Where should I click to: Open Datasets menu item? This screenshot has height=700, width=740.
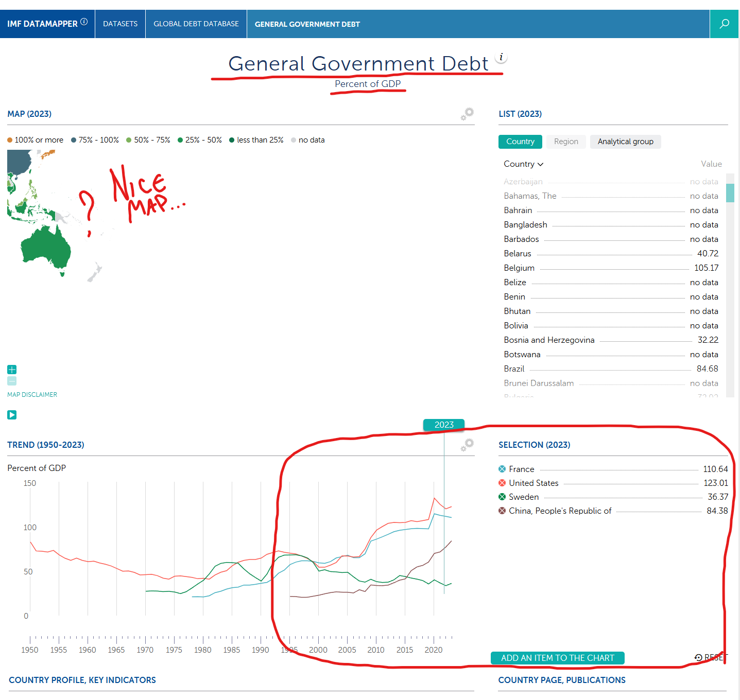point(120,24)
